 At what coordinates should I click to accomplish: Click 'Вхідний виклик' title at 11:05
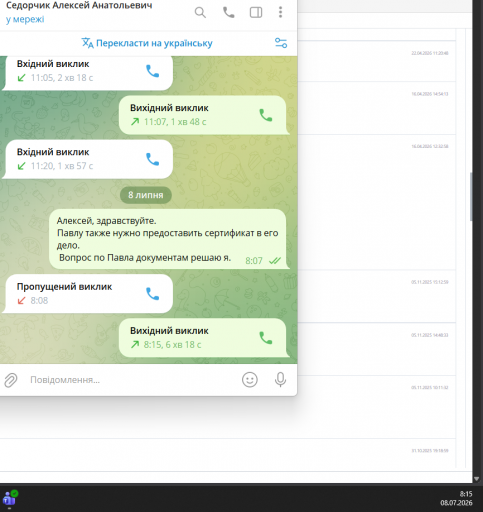pyautogui.click(x=53, y=64)
